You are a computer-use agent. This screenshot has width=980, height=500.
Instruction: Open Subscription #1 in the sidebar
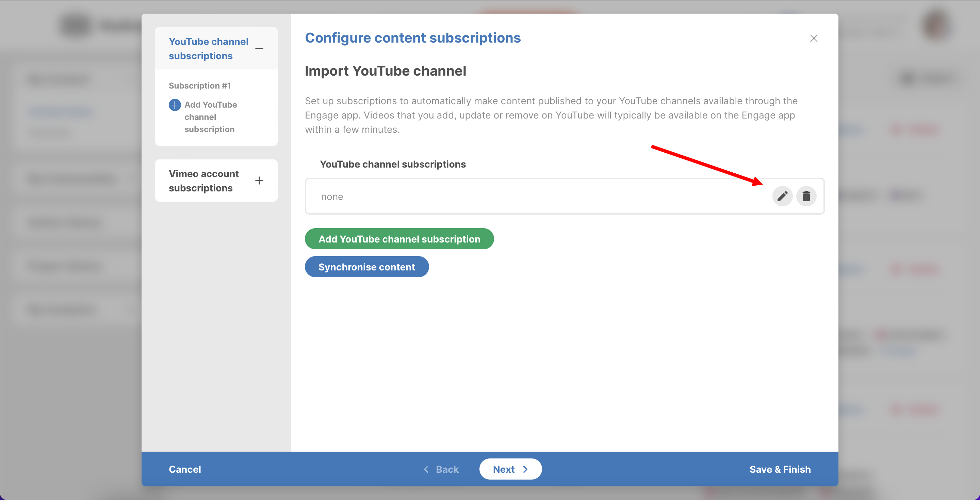click(200, 86)
